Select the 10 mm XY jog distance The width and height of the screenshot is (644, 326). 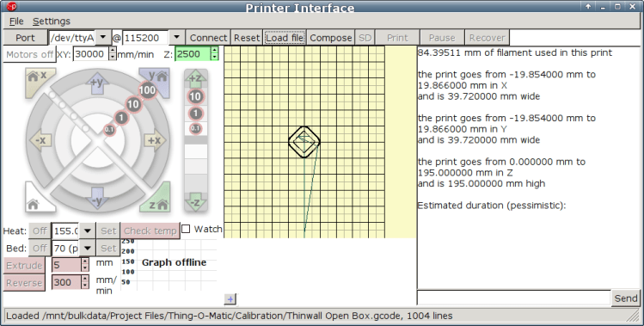pos(133,104)
